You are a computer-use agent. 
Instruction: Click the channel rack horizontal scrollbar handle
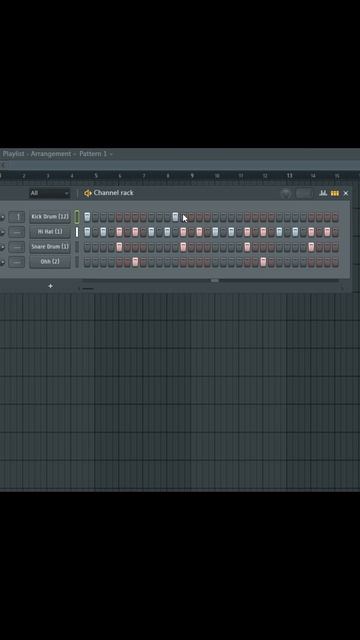tap(215, 281)
